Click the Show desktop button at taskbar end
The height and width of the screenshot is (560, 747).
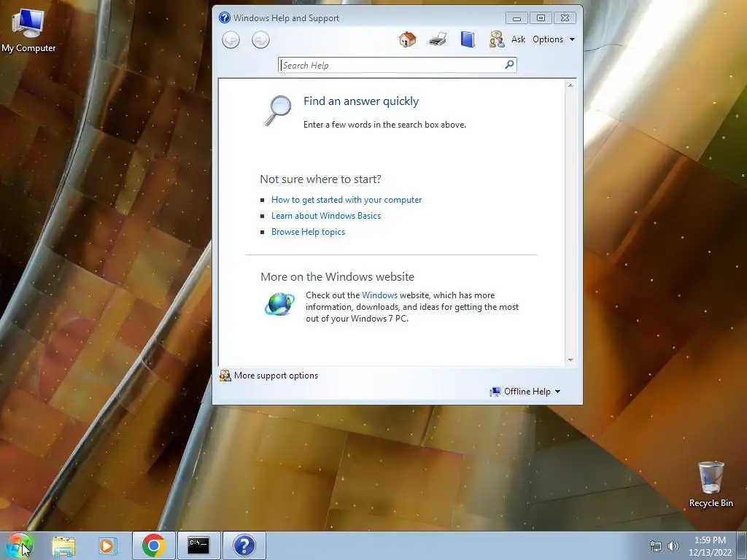coord(743,545)
